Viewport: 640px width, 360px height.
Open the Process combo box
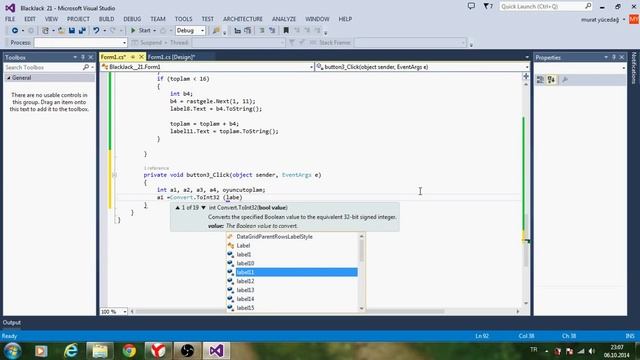coord(81,42)
